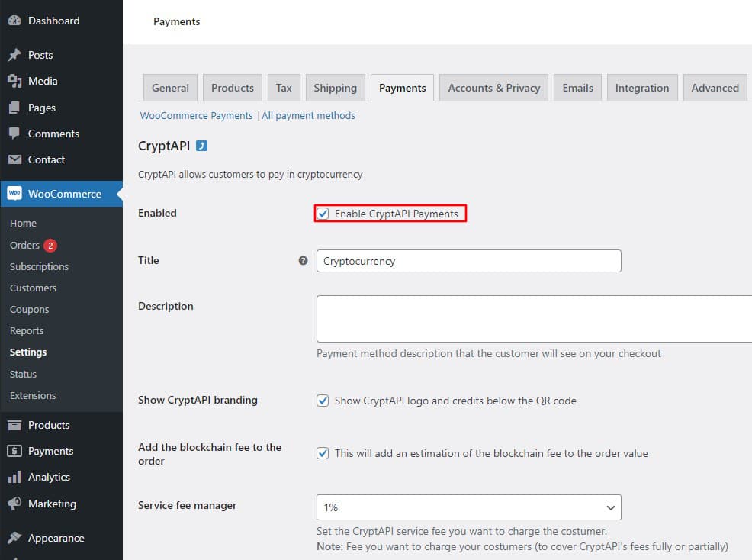The height and width of the screenshot is (560, 752).
Task: Follow the All payment methods link
Action: click(308, 115)
